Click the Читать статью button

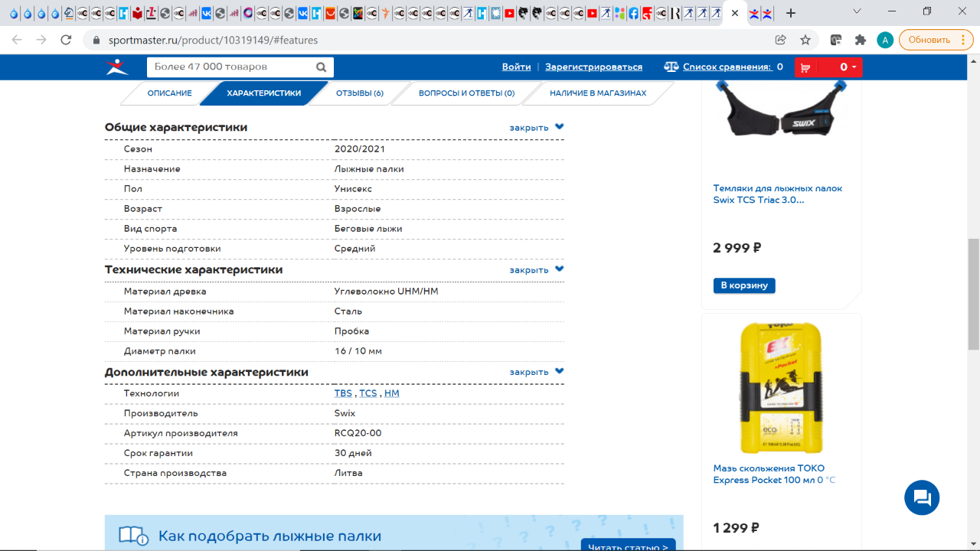click(x=629, y=546)
